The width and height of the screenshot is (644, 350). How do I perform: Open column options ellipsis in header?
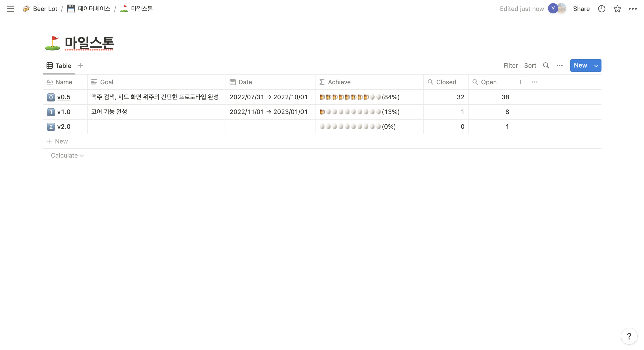pos(535,82)
